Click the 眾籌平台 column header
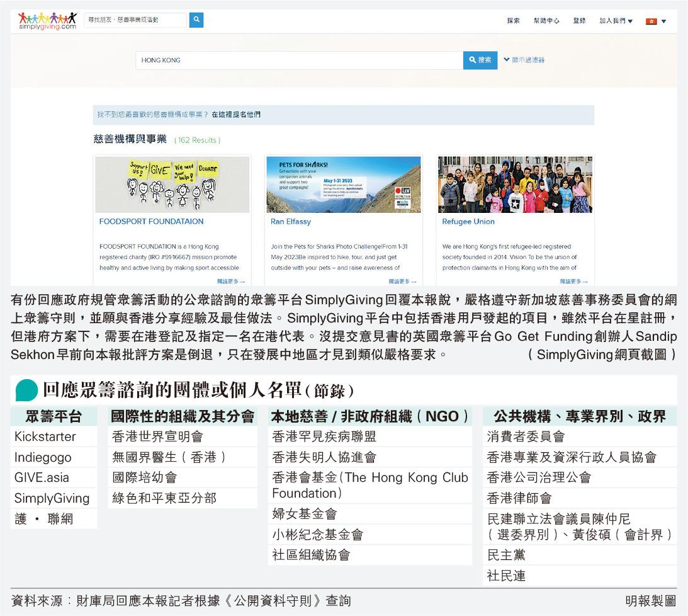This screenshot has height=616, width=688. tap(54, 416)
